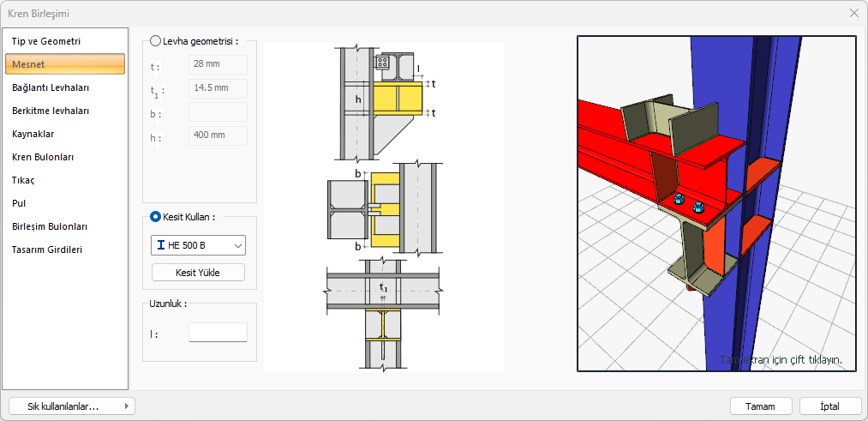The width and height of the screenshot is (868, 421).
Task: Click the I-beam icon in section dropdown
Action: (161, 246)
